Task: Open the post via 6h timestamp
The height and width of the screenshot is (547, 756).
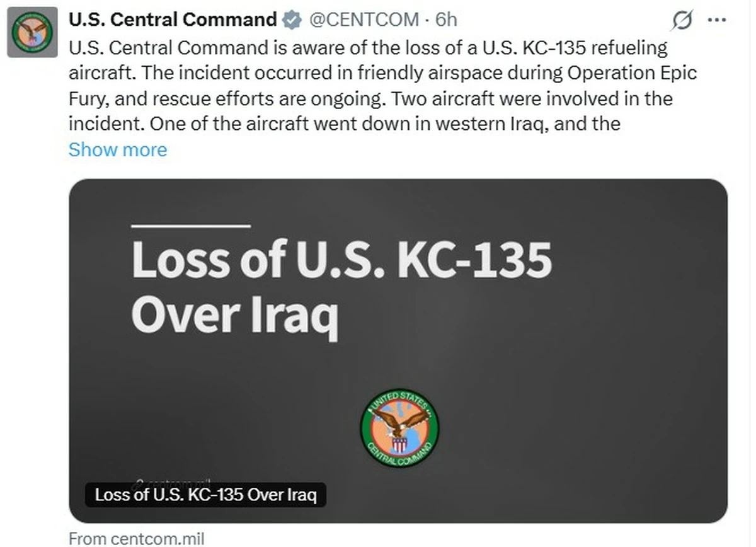Action: click(445, 20)
